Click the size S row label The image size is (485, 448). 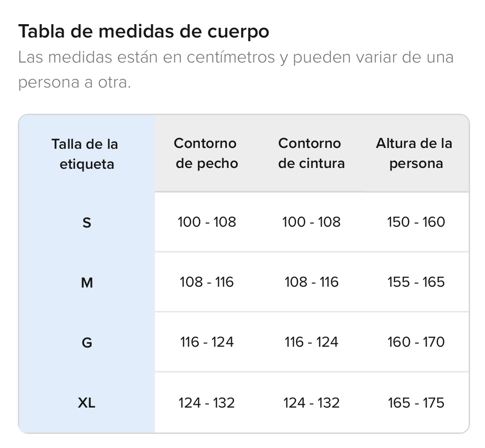87,222
